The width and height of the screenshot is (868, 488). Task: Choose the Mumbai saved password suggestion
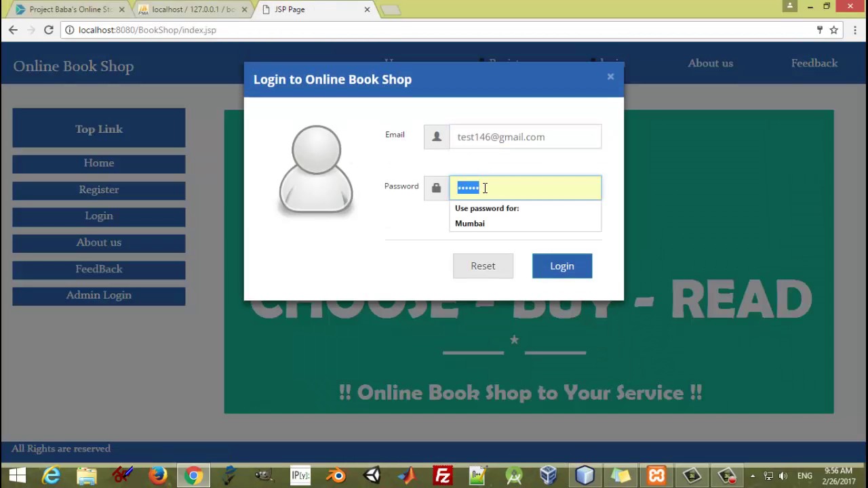[525, 223]
